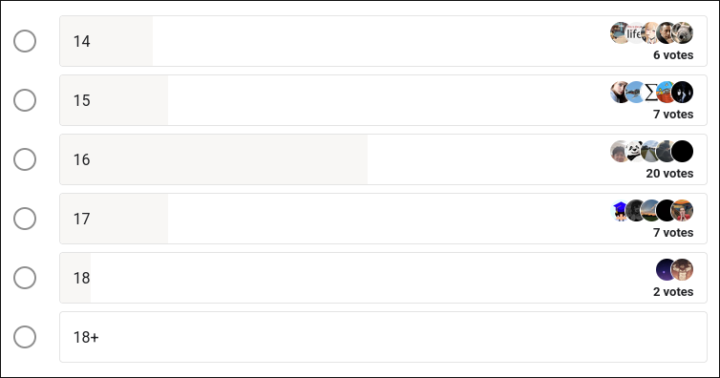The image size is (720, 378).
Task: Select the radio button for option 14
Action: [25, 41]
